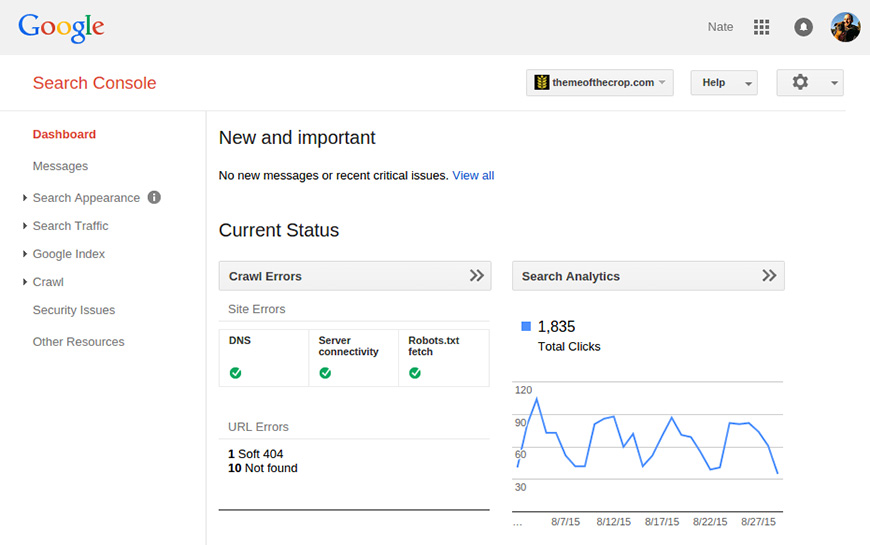Expand the Crawl sidebar section
Image resolution: width=870 pixels, height=545 pixels.
point(47,282)
